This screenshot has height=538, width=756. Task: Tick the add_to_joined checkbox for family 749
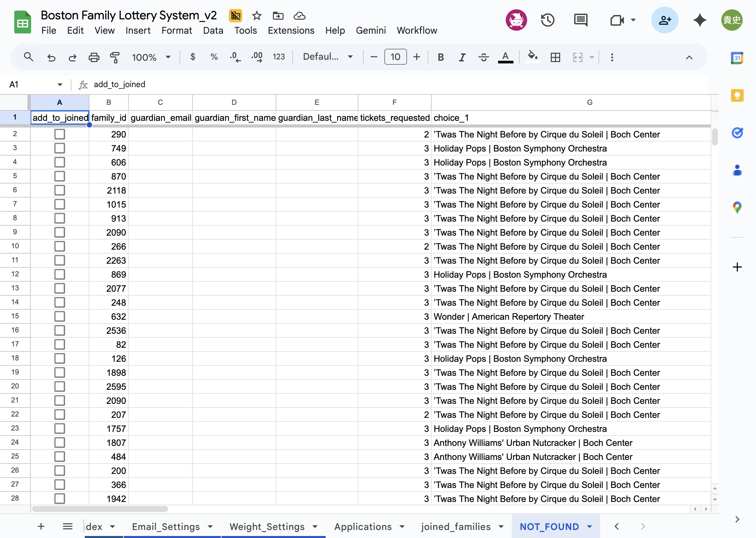(x=60, y=148)
